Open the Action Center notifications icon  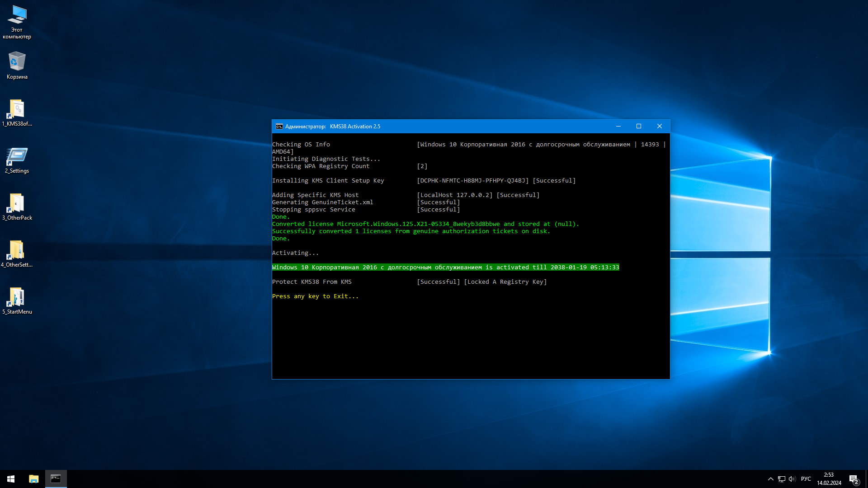click(x=854, y=479)
